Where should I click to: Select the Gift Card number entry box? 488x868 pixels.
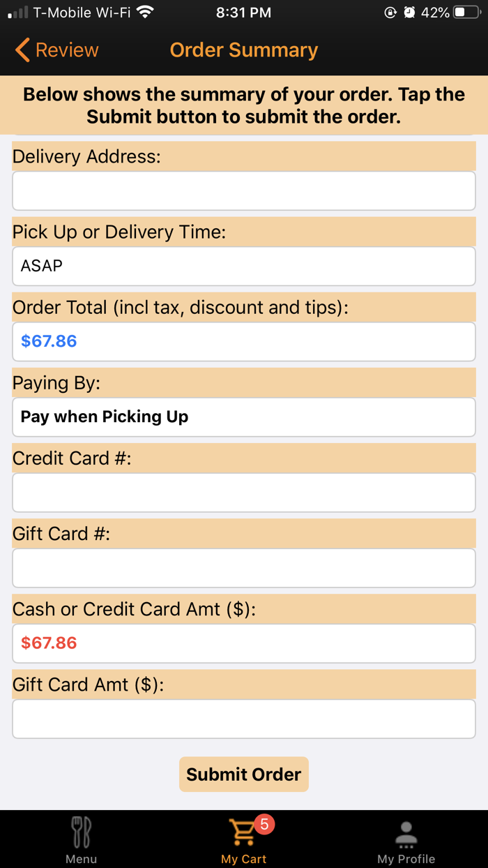(243, 567)
